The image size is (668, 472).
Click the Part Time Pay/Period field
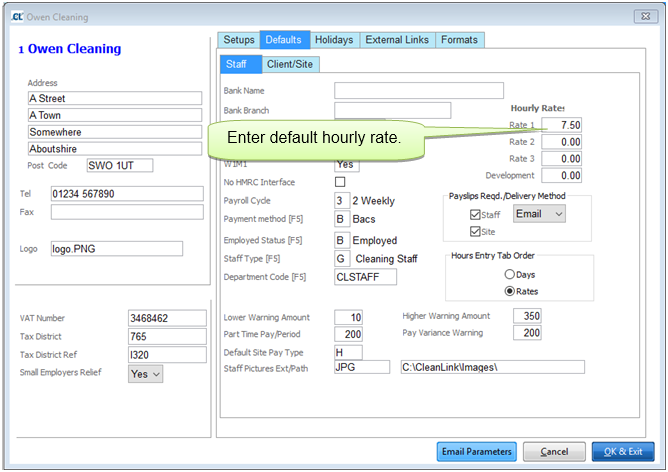(348, 334)
